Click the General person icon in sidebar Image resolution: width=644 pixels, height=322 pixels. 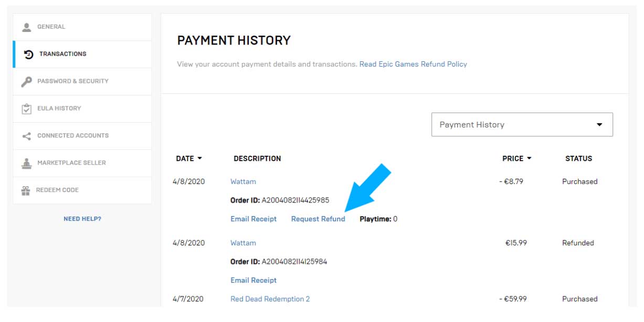pos(26,27)
